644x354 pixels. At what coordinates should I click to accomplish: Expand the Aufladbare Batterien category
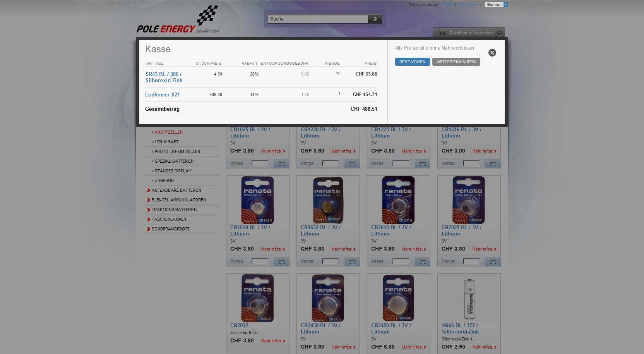click(x=176, y=190)
